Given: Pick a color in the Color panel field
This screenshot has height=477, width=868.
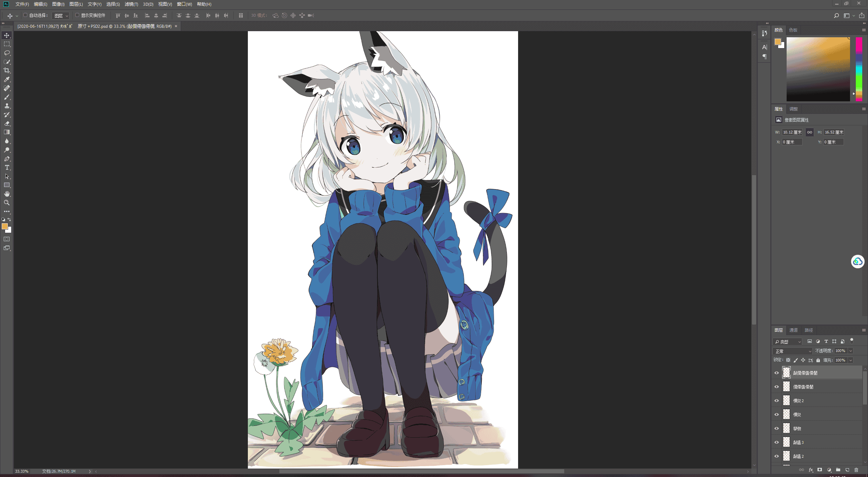Looking at the screenshot, I should coord(818,69).
